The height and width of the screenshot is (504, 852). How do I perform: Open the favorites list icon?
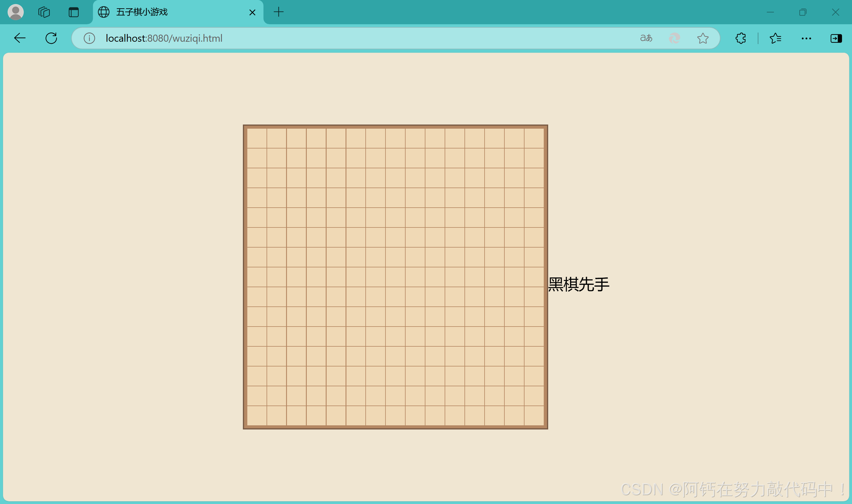click(775, 38)
